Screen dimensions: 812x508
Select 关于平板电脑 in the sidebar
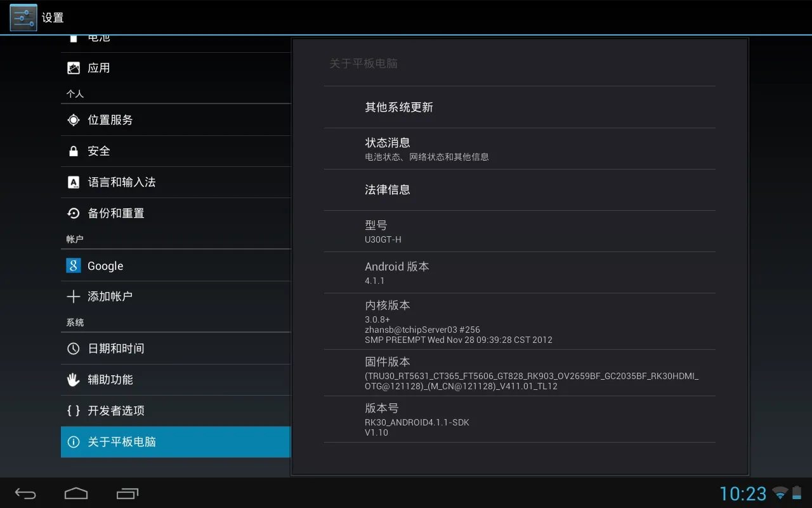pyautogui.click(x=176, y=442)
